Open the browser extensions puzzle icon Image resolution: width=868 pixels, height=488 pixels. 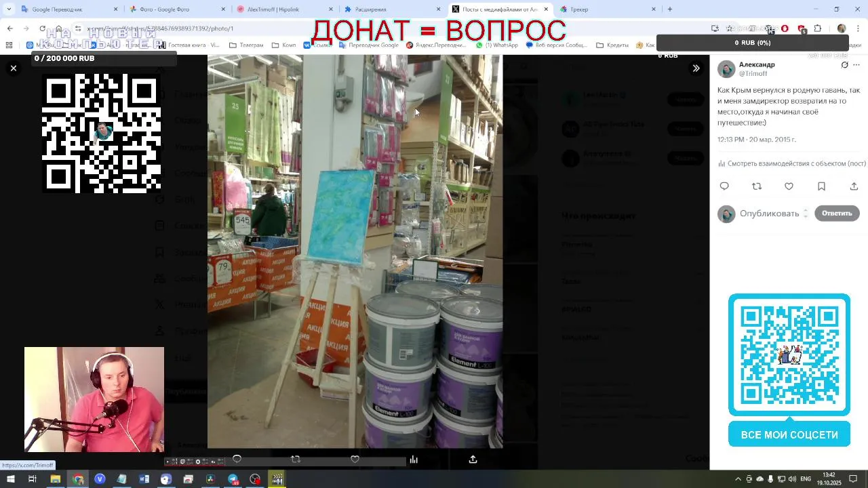pos(817,28)
